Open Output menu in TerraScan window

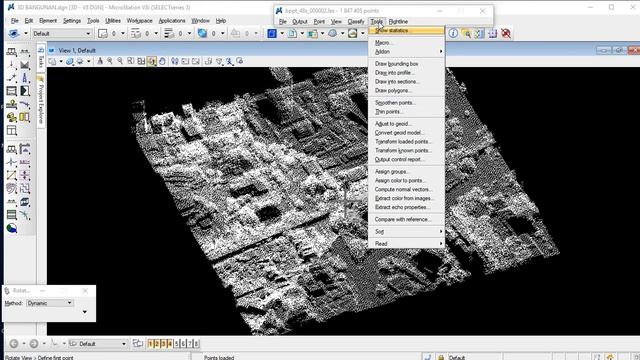[300, 22]
